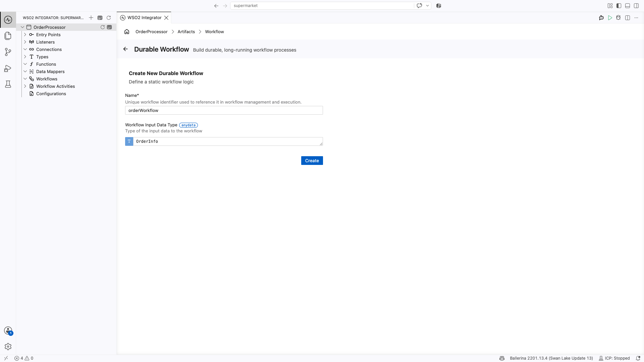Open the Manage settings gear
Image resolution: width=644 pixels, height=362 pixels.
pos(8,347)
